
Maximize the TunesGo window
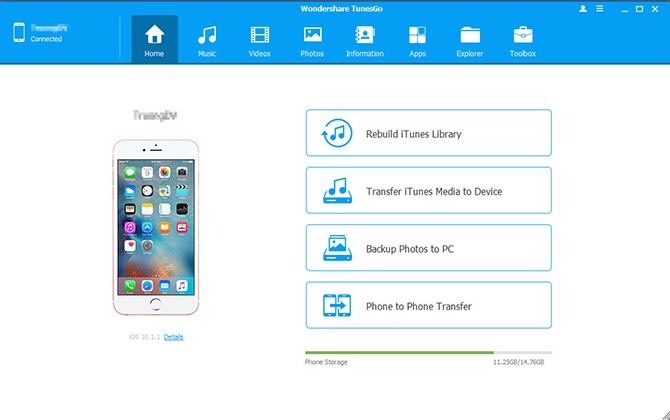click(x=640, y=9)
